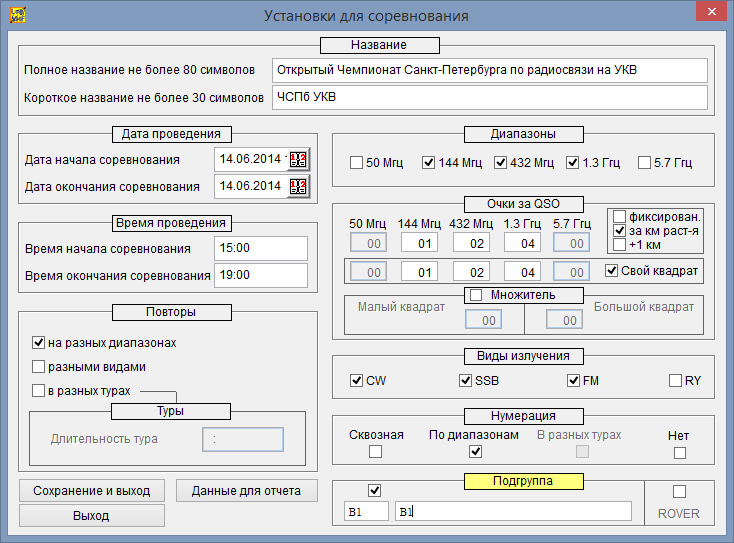Uncheck the 144 МГц band
This screenshot has height=543, width=734.
pos(429,163)
